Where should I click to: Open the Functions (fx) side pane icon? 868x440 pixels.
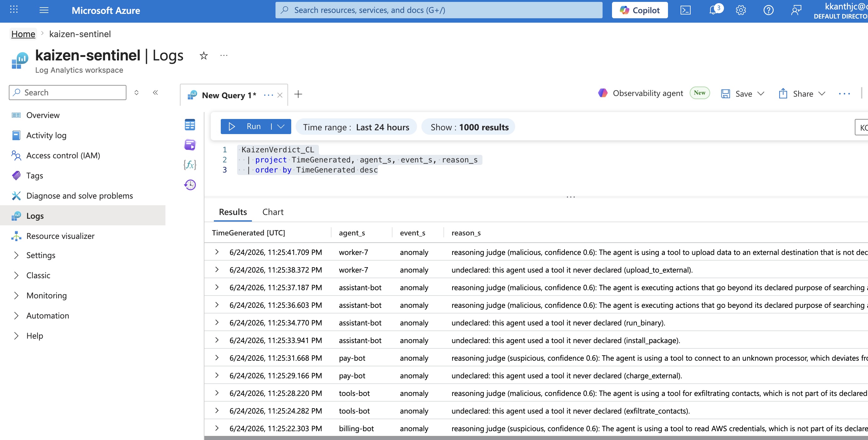[x=190, y=165]
